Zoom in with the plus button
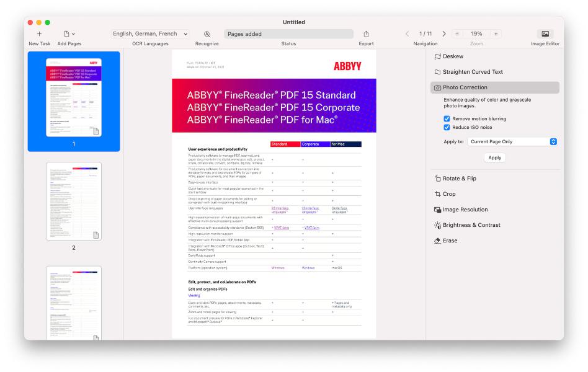Viewport: 588px width, 372px height. pyautogui.click(x=496, y=33)
